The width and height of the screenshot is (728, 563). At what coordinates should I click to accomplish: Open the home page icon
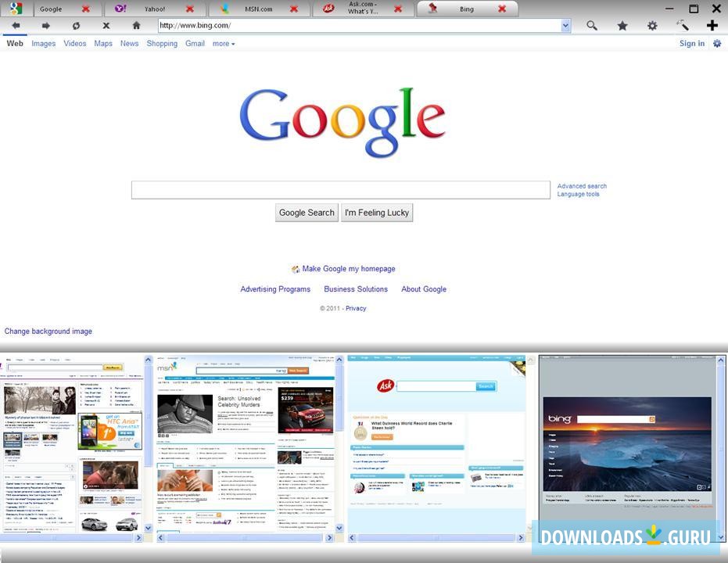click(136, 26)
